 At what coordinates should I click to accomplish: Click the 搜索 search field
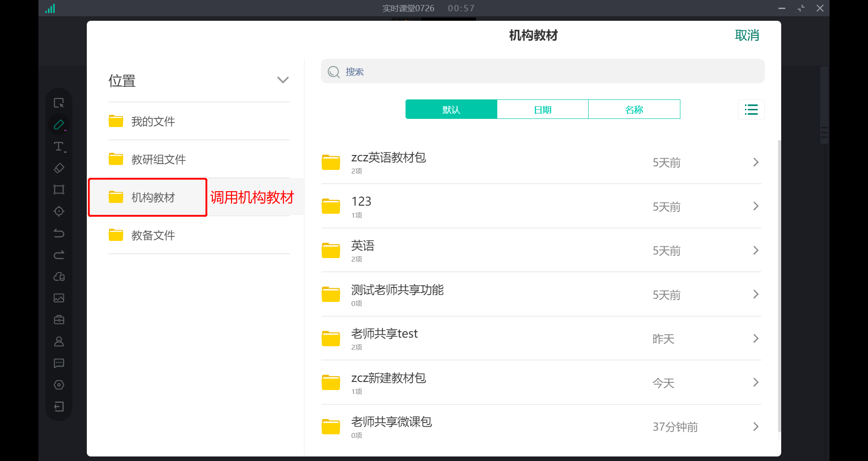(543, 71)
